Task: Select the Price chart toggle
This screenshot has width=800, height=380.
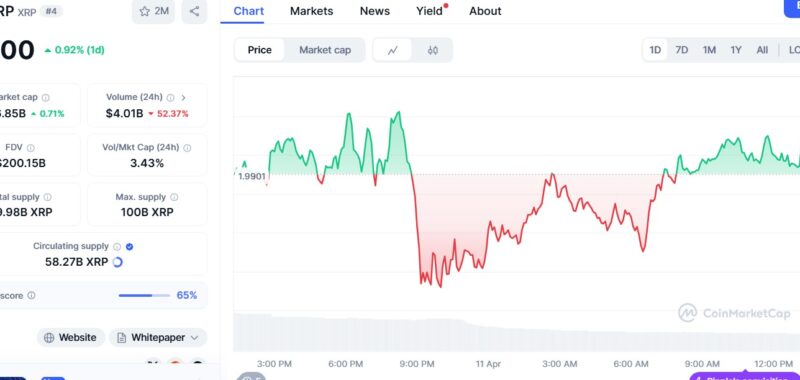Action: (260, 50)
